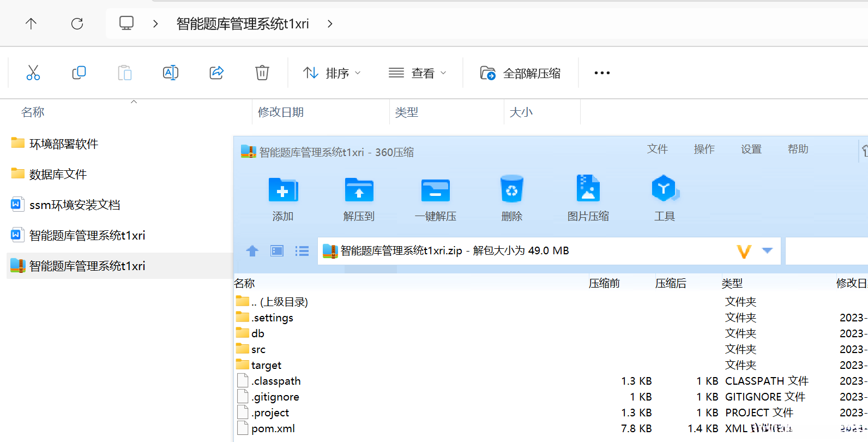Switch 360压缩 to list view mode
The height and width of the screenshot is (442, 868).
(x=302, y=250)
